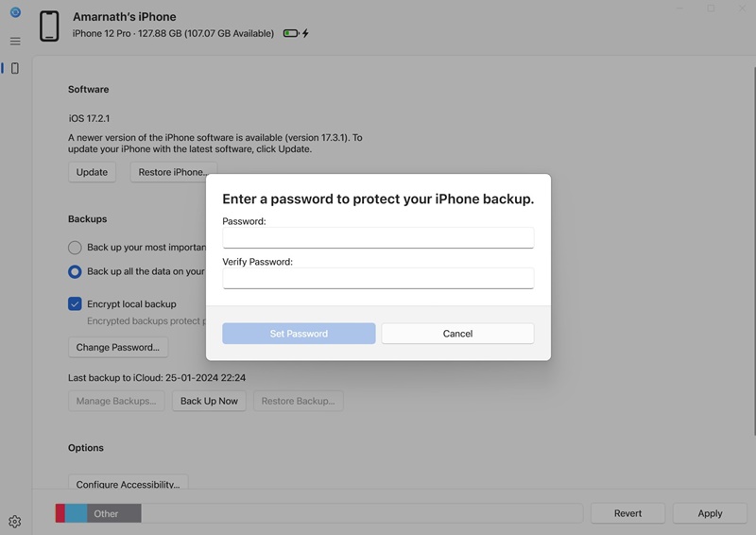
Task: Click the Apply button
Action: [710, 513]
